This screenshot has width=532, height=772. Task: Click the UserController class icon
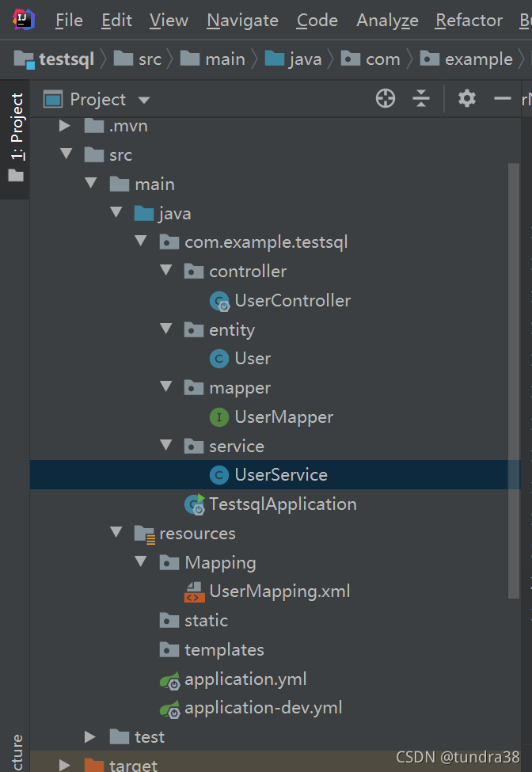tap(219, 301)
